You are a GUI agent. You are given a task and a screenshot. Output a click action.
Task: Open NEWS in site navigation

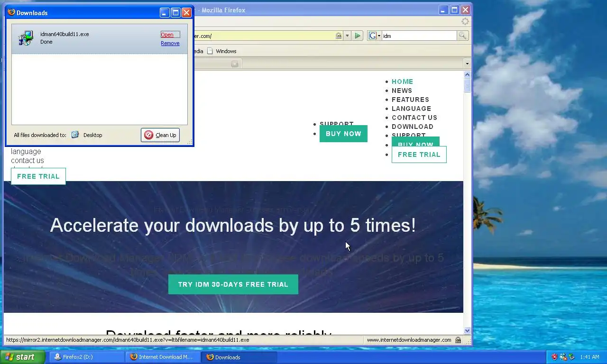tap(402, 91)
